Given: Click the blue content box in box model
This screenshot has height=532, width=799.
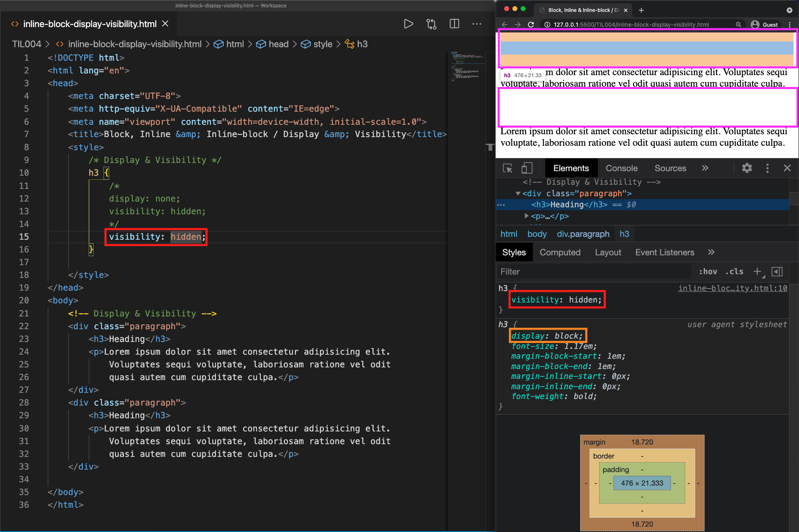Looking at the screenshot, I should [642, 483].
